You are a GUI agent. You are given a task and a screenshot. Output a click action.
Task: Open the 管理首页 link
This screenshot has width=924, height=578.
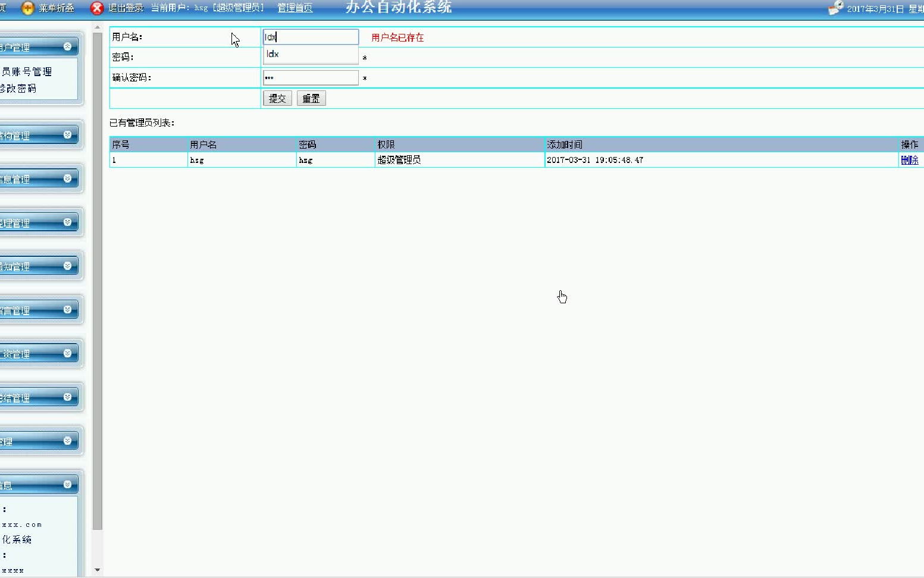click(x=295, y=8)
